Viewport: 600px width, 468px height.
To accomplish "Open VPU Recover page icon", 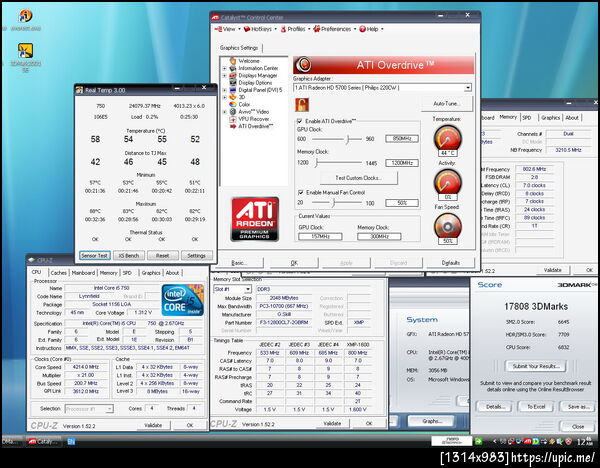I will (233, 119).
